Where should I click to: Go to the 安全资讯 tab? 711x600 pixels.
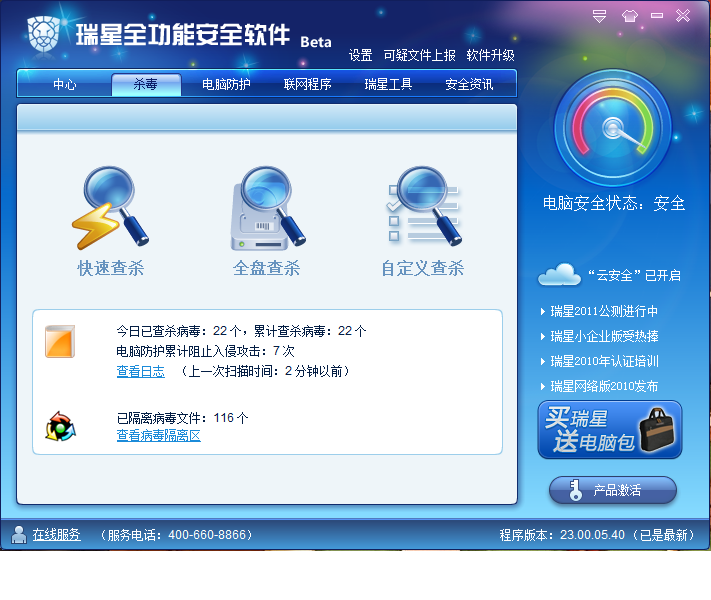[469, 84]
